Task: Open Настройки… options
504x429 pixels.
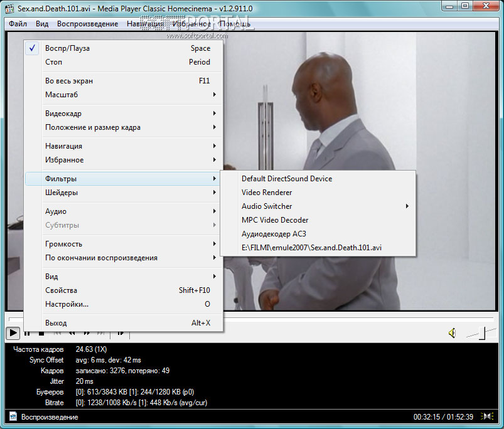Action: [x=123, y=304]
